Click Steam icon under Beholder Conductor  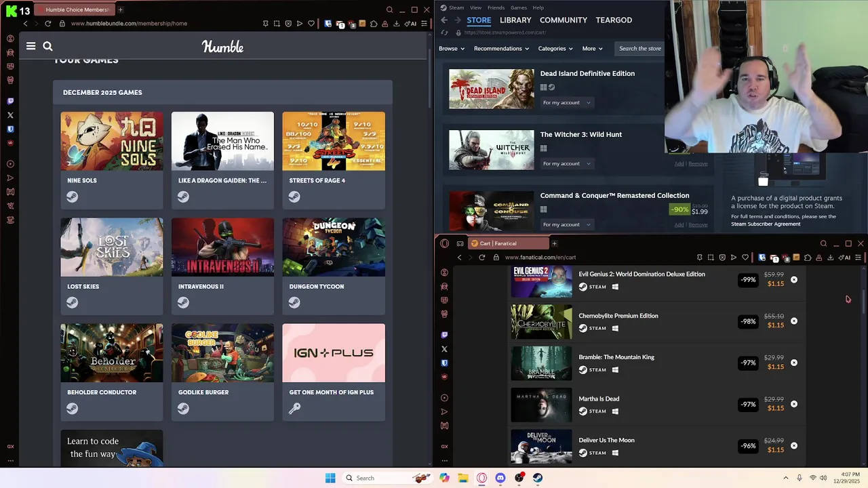(x=73, y=408)
